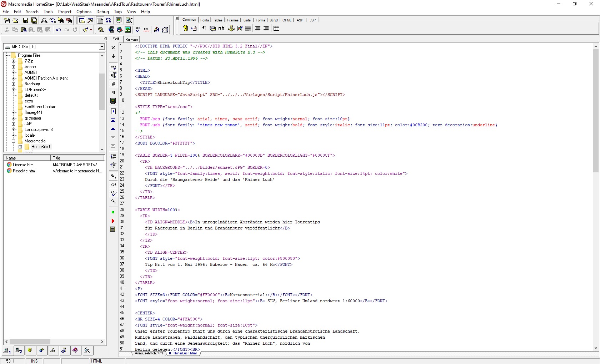Switch to the AnnuJaehrlich.html document tab
This screenshot has width=600, height=364.
[x=149, y=353]
